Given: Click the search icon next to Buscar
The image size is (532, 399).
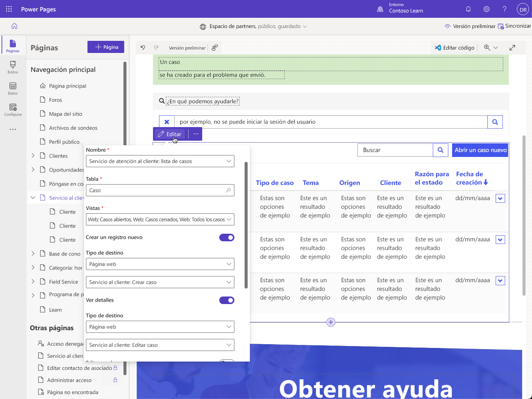Looking at the screenshot, I should click(x=440, y=150).
